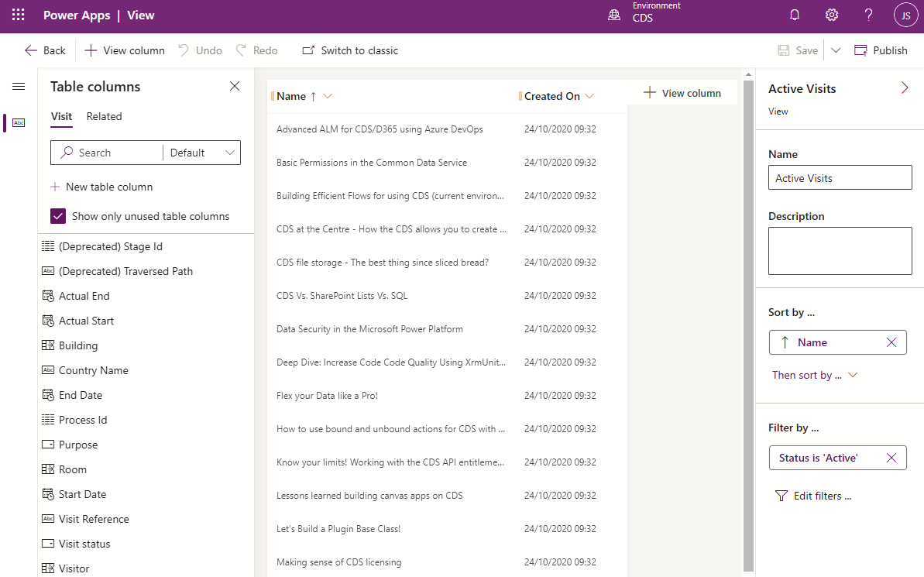
Task: Select the (Deprecated) Traversed Path column
Action: coord(125,271)
